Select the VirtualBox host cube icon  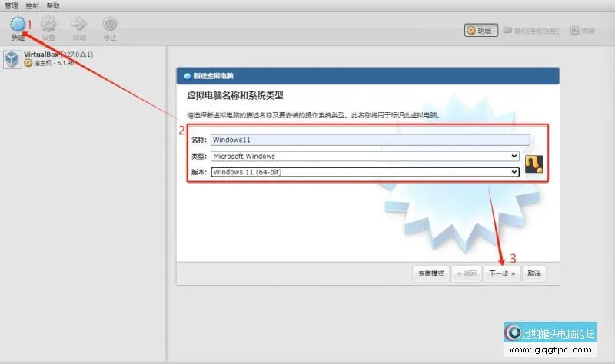point(12,59)
